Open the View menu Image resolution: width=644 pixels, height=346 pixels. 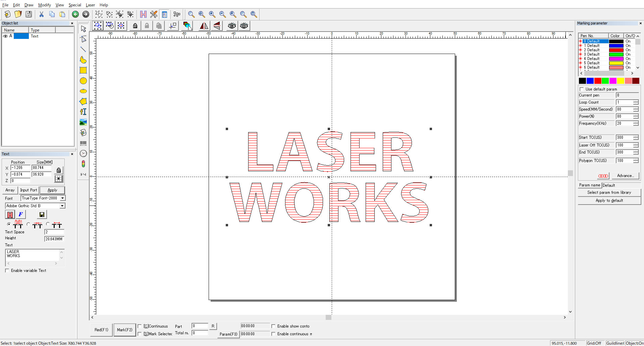pyautogui.click(x=60, y=5)
